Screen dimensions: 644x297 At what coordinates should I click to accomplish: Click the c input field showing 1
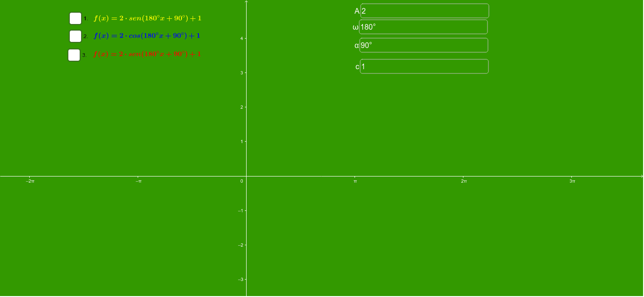424,66
